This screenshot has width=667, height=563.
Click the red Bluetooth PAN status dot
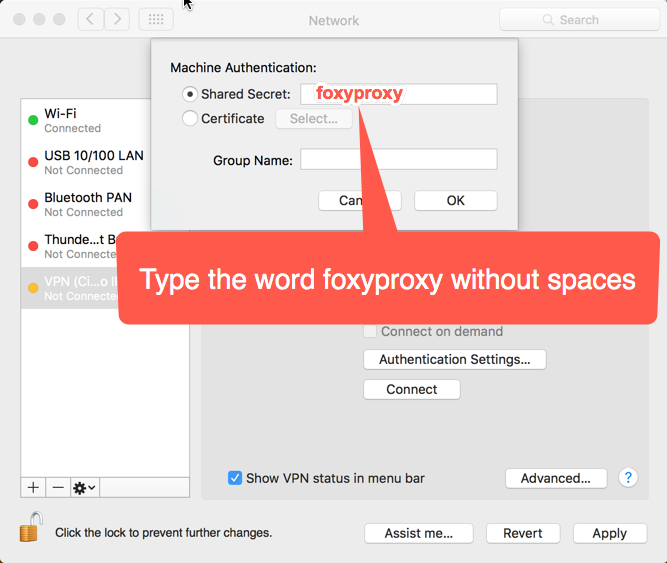click(33, 204)
